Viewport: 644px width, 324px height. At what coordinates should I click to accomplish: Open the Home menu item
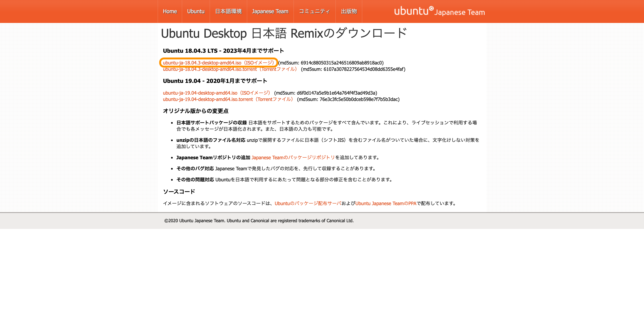coord(170,12)
